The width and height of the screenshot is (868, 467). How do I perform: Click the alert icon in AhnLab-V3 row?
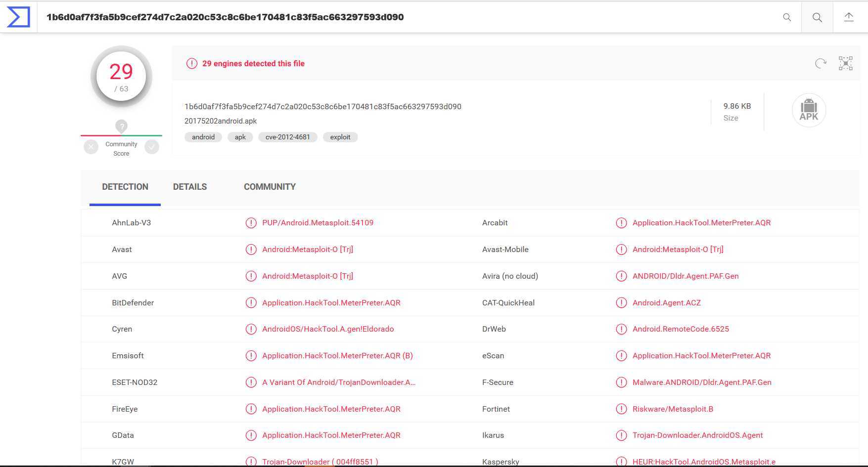251,223
